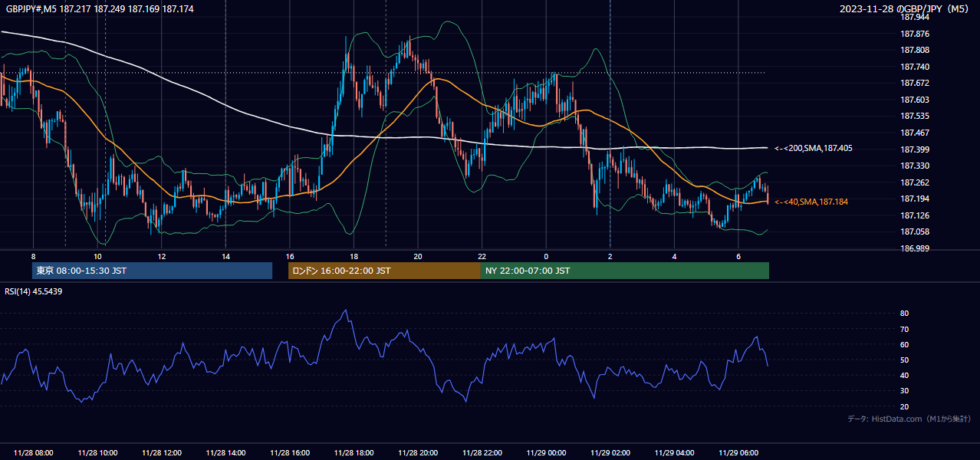Click price axis label 187.058
Screen dimensions: 980x460
click(914, 232)
